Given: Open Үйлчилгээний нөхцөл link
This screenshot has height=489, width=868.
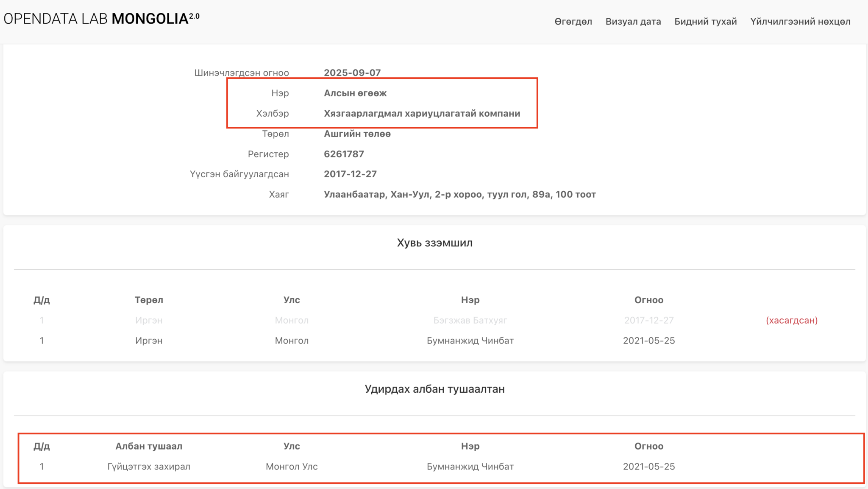Looking at the screenshot, I should [800, 22].
